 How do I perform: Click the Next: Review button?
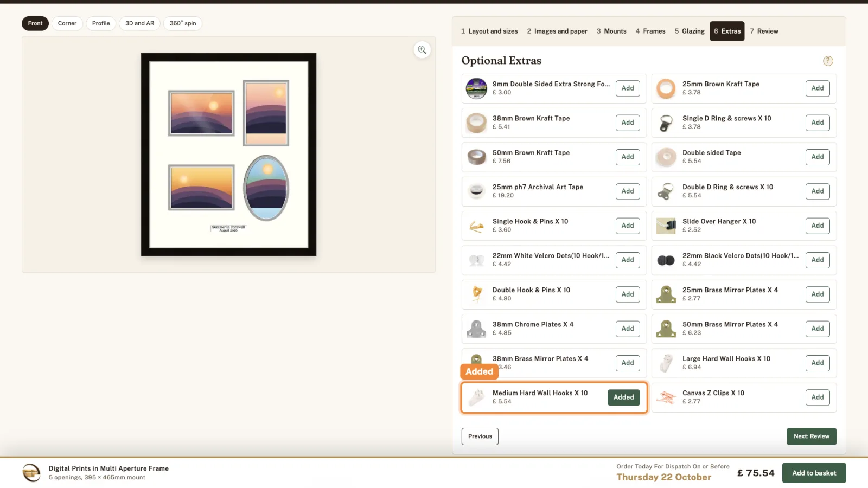pos(812,436)
